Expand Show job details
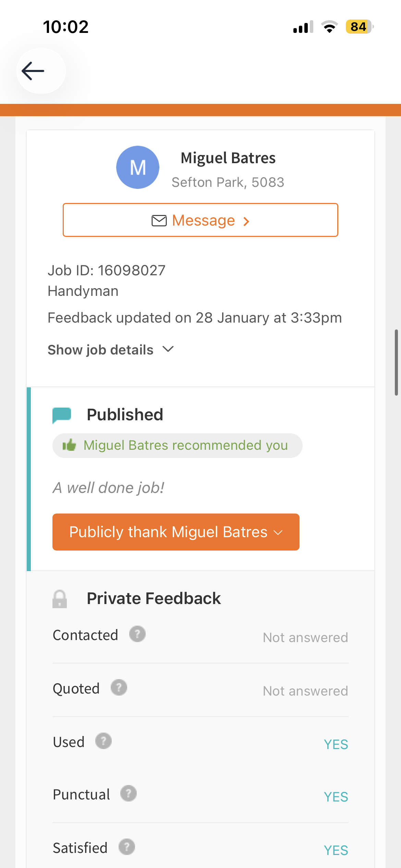401x868 pixels. click(x=100, y=350)
